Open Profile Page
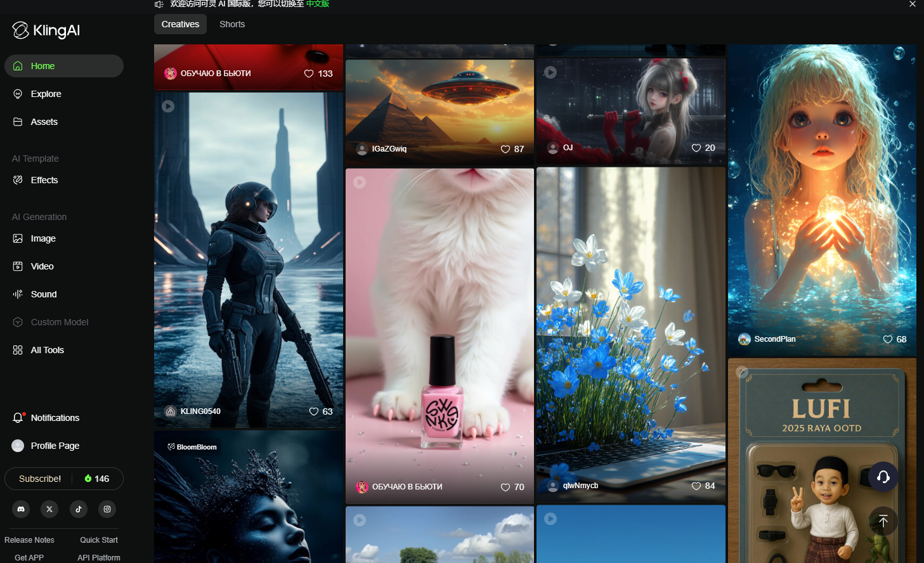924x563 pixels. coord(64,446)
